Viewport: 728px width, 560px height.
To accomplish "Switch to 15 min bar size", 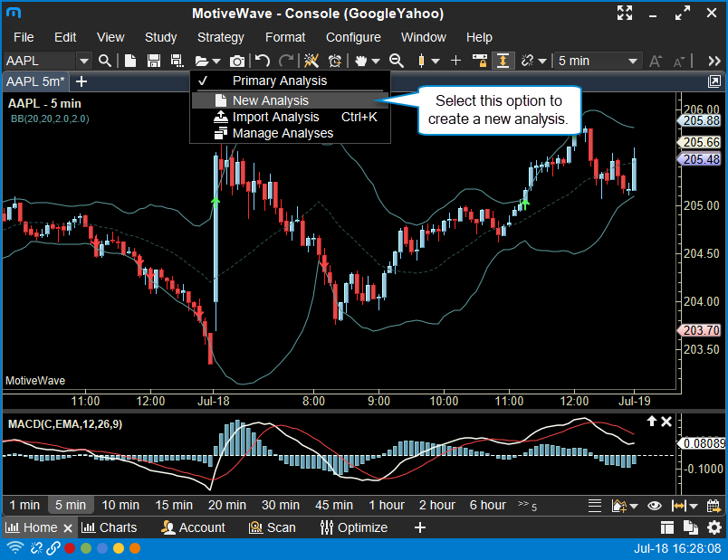I will pyautogui.click(x=174, y=505).
